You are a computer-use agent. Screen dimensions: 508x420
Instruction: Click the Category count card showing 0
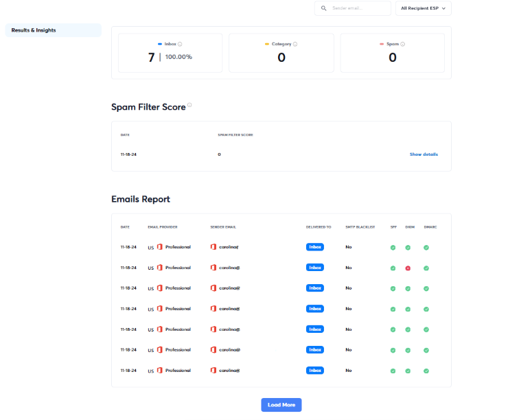tap(281, 53)
